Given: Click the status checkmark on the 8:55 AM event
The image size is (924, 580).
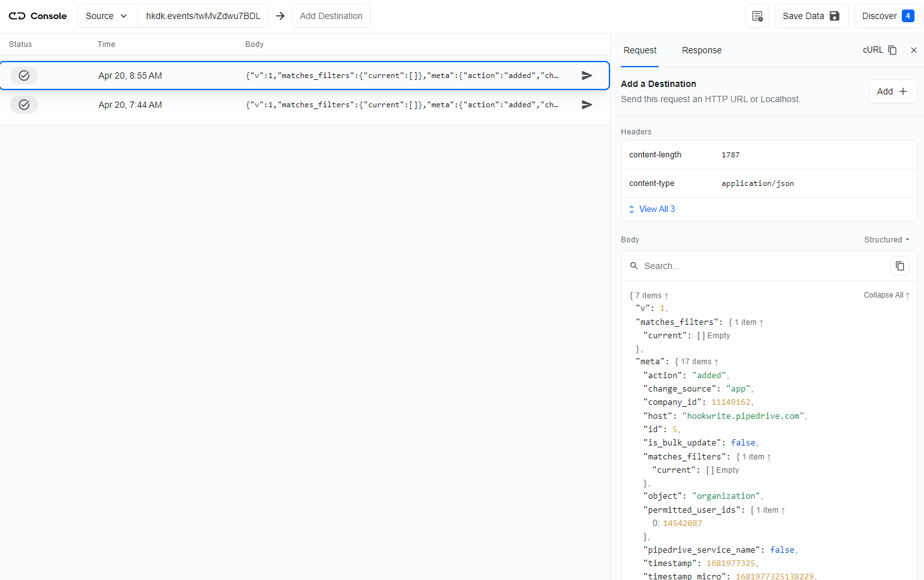Looking at the screenshot, I should point(23,75).
